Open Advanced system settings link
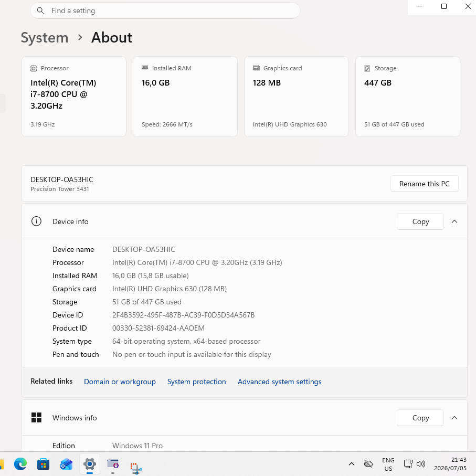The height and width of the screenshot is (476, 476). click(x=279, y=382)
